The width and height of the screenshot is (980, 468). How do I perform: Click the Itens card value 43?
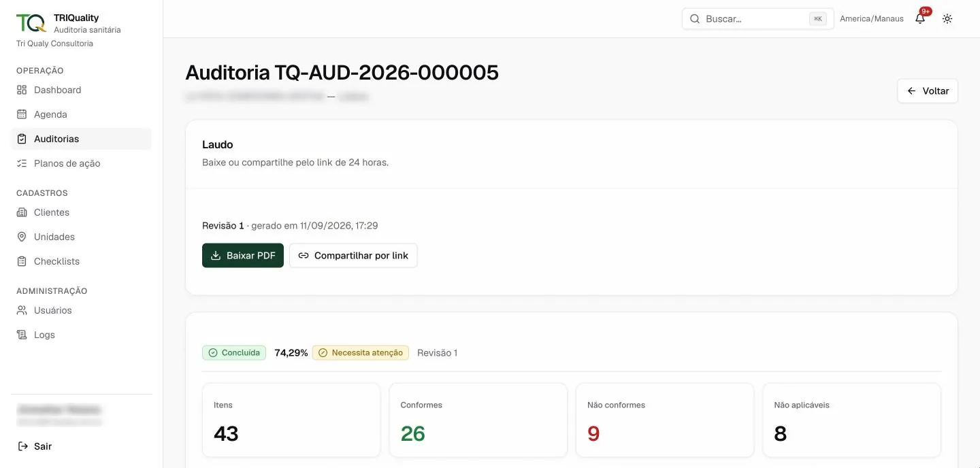click(226, 433)
